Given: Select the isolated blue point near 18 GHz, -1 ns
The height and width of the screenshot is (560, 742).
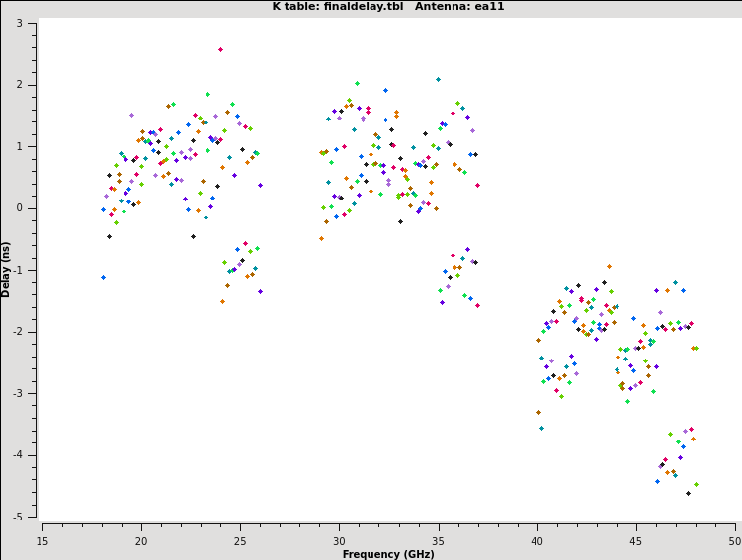Looking at the screenshot, I should pos(103,277).
